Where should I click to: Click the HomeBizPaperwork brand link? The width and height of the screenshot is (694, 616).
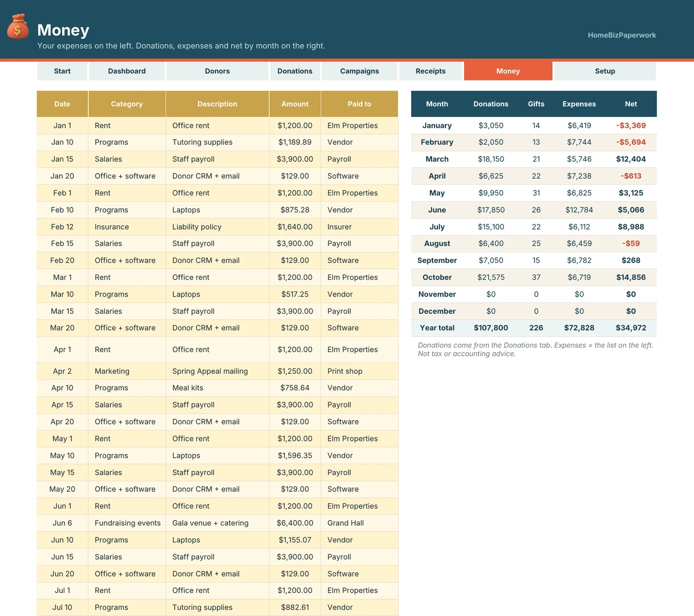point(622,35)
